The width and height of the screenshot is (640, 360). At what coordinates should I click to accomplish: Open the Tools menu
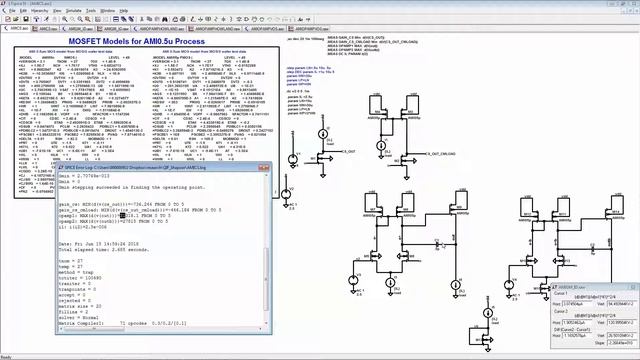(x=91, y=11)
